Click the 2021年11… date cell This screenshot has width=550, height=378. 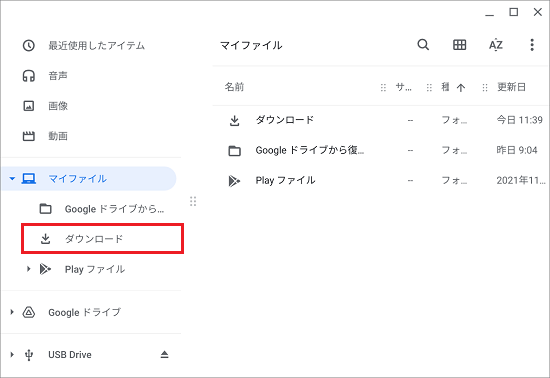click(521, 180)
